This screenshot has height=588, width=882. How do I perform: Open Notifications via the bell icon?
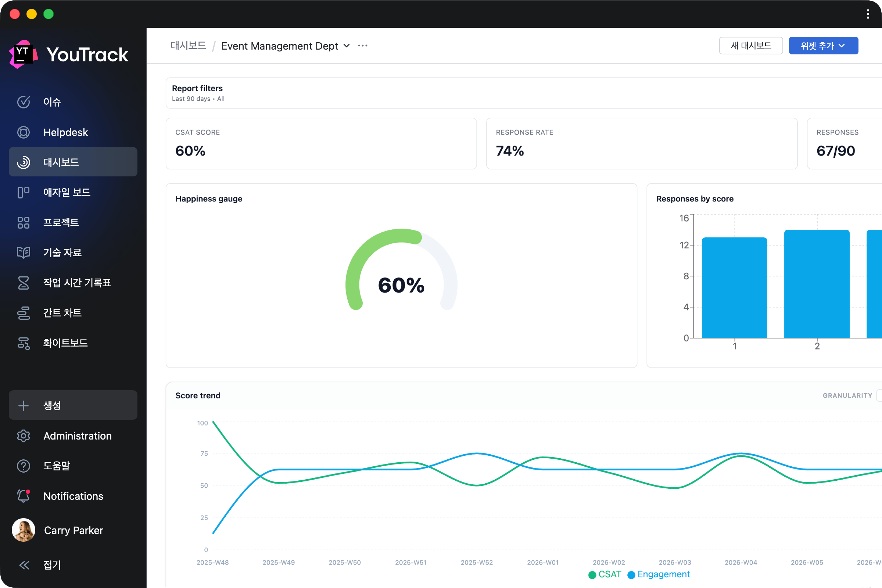click(23, 496)
